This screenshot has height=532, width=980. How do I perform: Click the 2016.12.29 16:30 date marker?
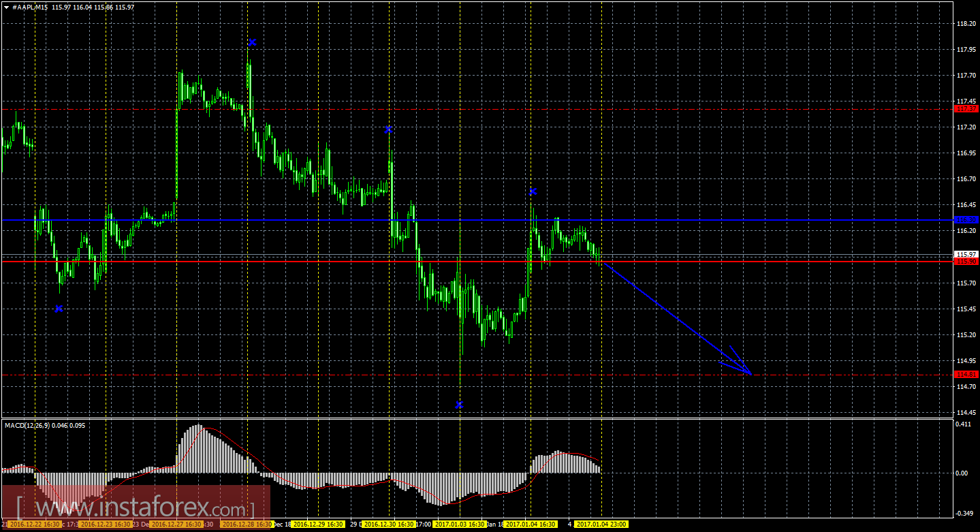tap(317, 525)
